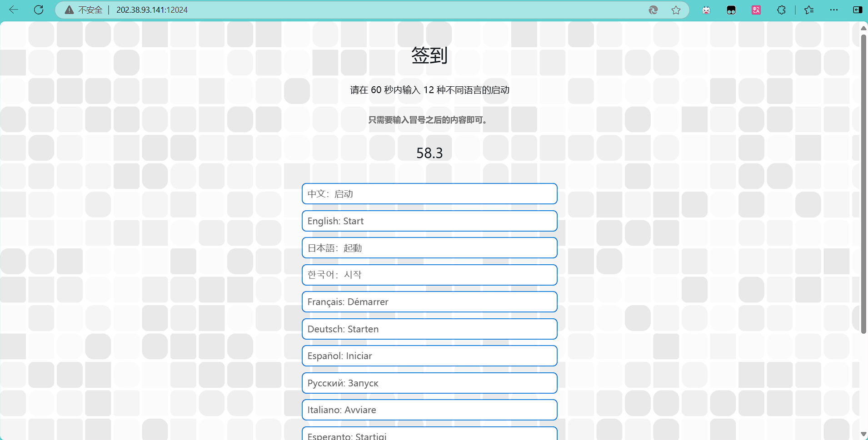Open the pink translator extension icon
The height and width of the screenshot is (440, 868).
click(x=756, y=10)
